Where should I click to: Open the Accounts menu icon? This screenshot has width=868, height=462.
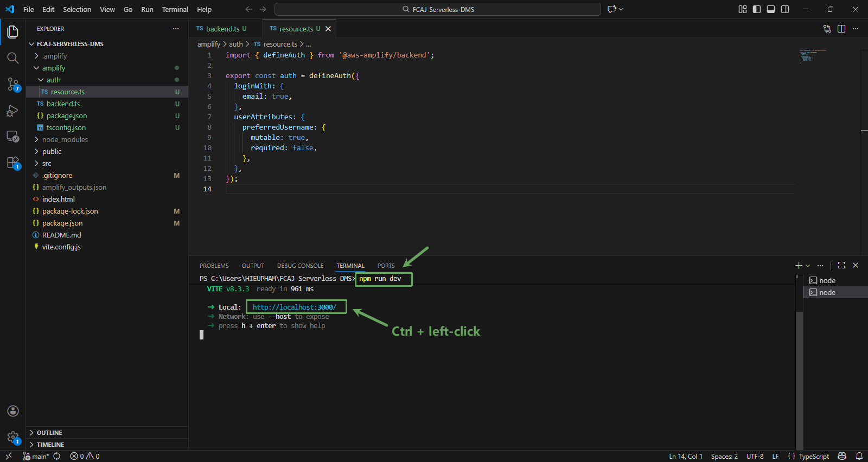pos(13,411)
